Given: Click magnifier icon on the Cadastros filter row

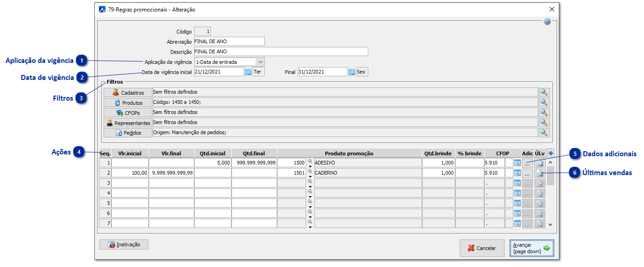Looking at the screenshot, I should 544,92.
